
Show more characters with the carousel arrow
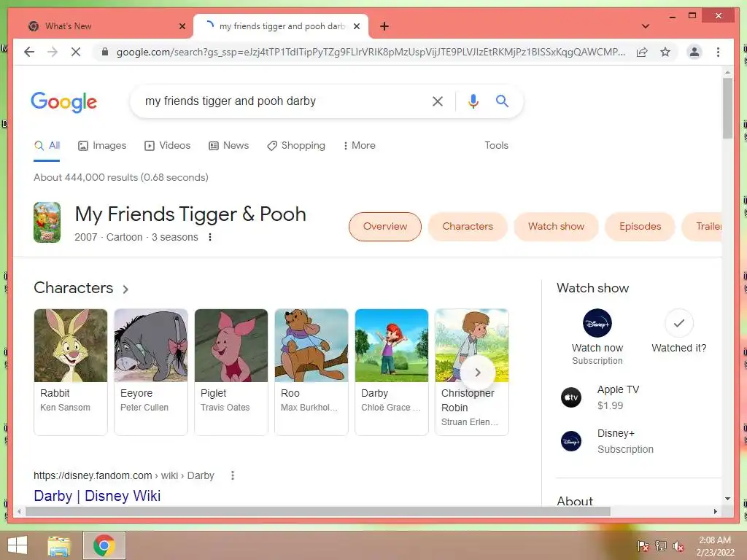(x=478, y=373)
